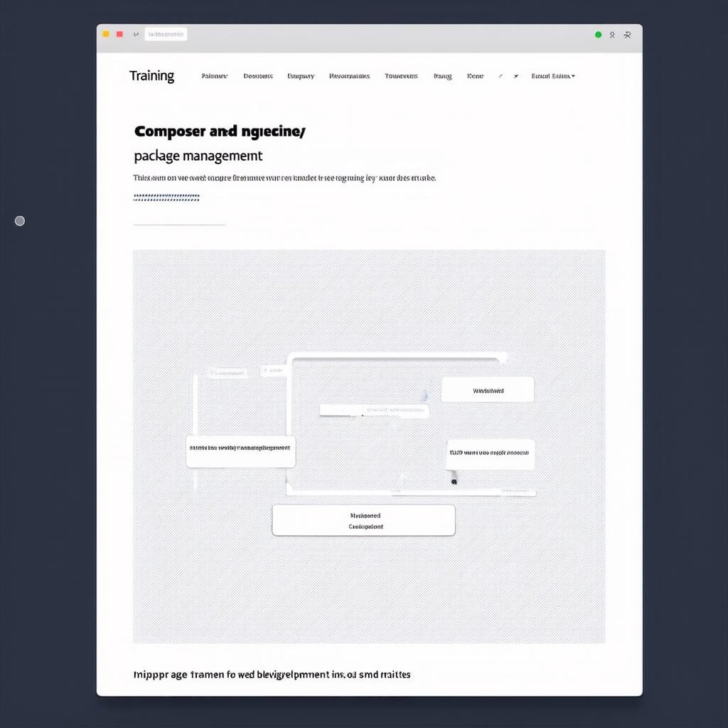Open the user profile icon in title bar

pos(612,34)
